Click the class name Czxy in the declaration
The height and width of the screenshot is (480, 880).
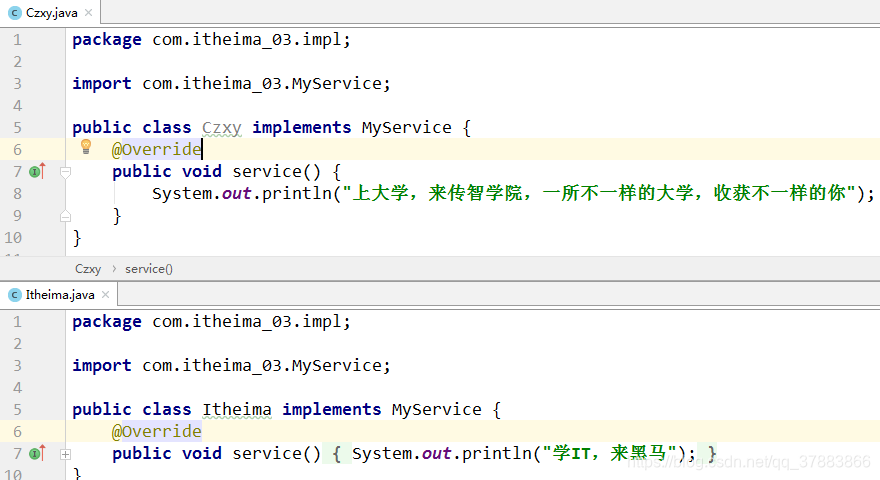[222, 128]
